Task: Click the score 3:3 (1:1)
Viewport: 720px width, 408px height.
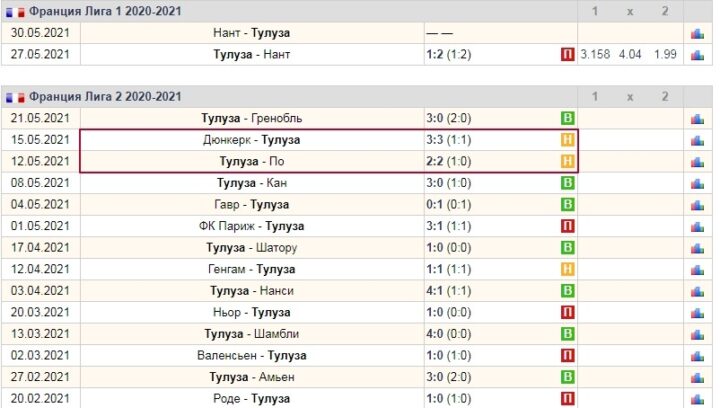Action: click(449, 140)
